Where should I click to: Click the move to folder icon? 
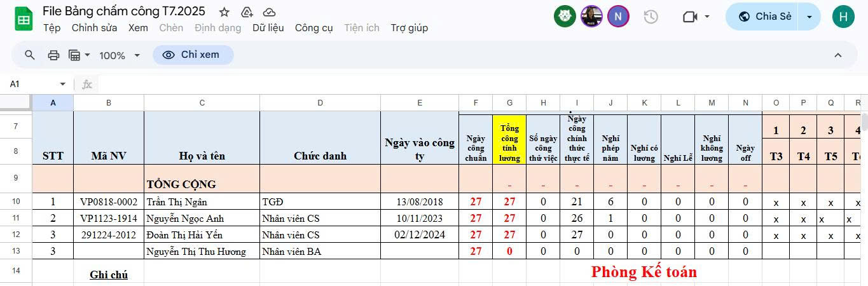[247, 12]
